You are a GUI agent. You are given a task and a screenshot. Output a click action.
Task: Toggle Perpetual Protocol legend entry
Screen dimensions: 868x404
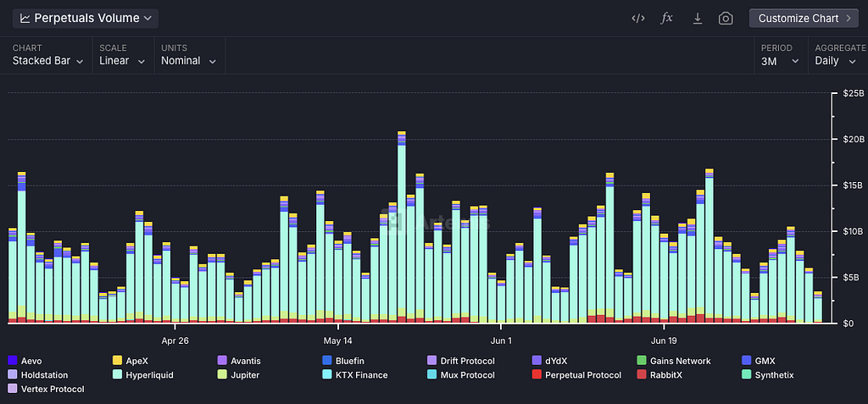click(576, 374)
